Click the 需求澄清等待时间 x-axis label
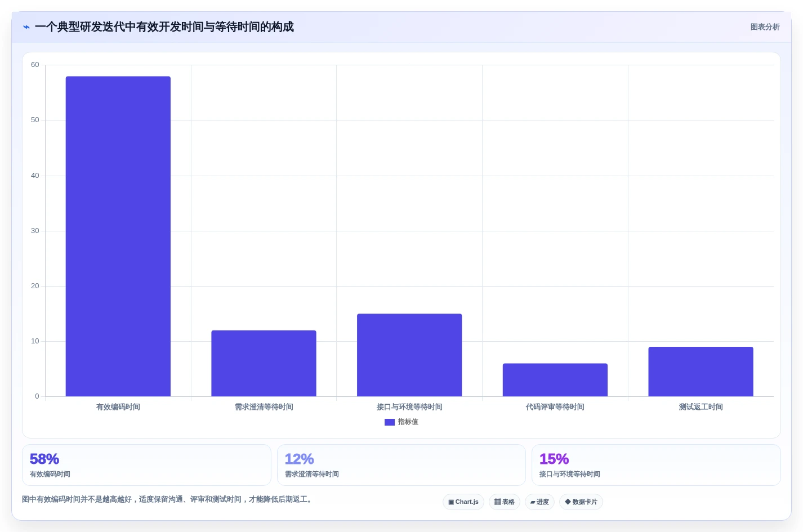This screenshot has height=532, width=803. pyautogui.click(x=264, y=407)
